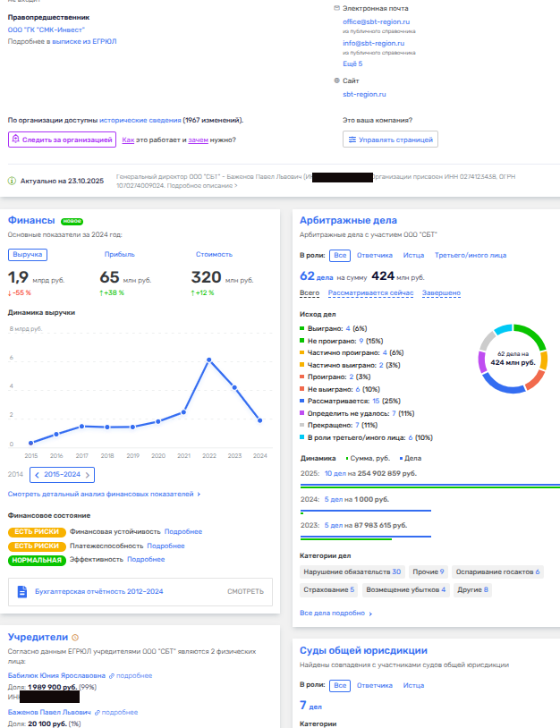Click the green check icon near Актуально
560x728 pixels.
12,181
